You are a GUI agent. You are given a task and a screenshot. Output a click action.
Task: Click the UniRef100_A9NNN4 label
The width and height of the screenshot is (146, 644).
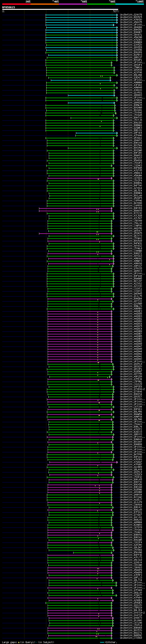(131, 82)
